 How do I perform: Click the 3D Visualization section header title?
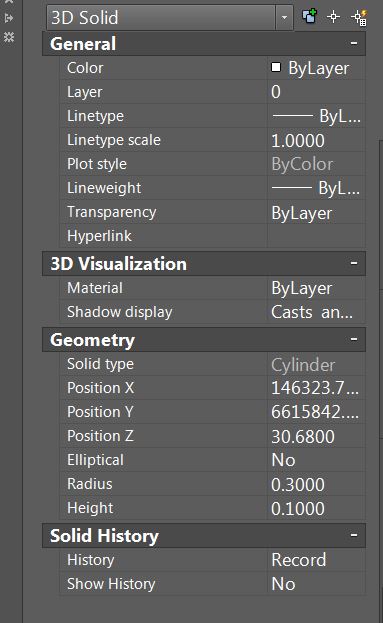click(118, 264)
